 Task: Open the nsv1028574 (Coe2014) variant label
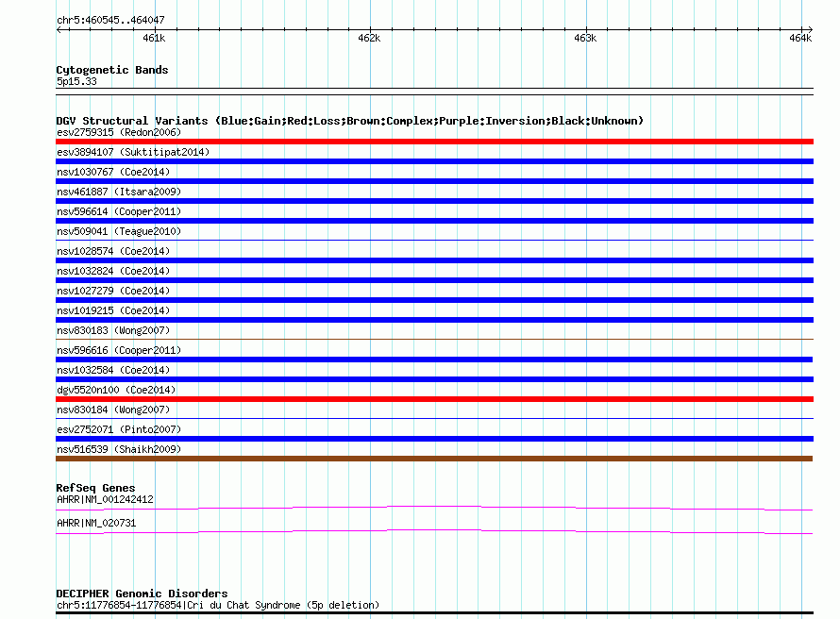click(x=113, y=251)
